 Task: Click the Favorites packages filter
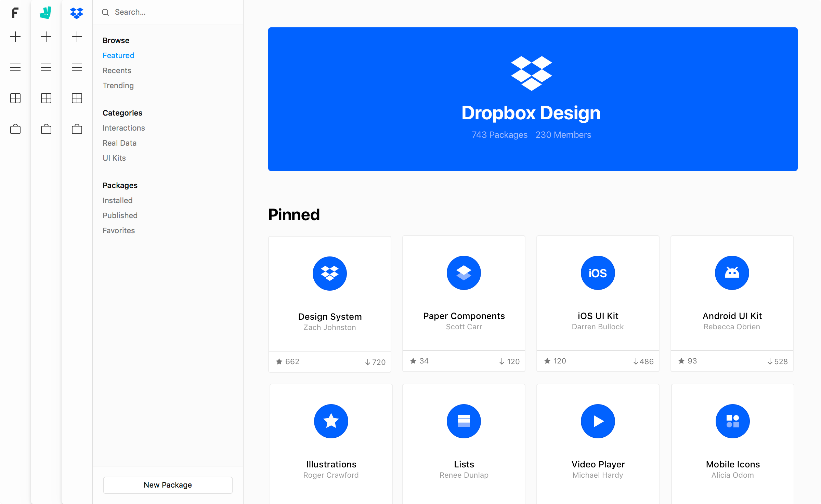click(118, 230)
